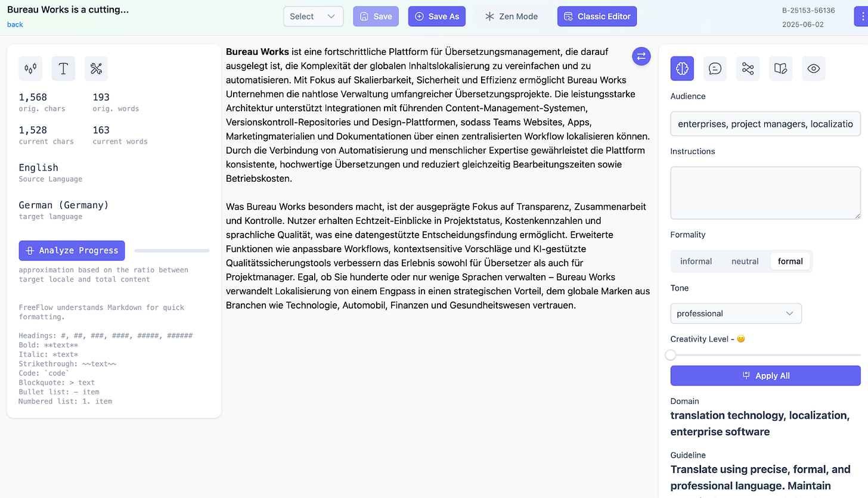Click the German (Germany) target language label

point(64,205)
